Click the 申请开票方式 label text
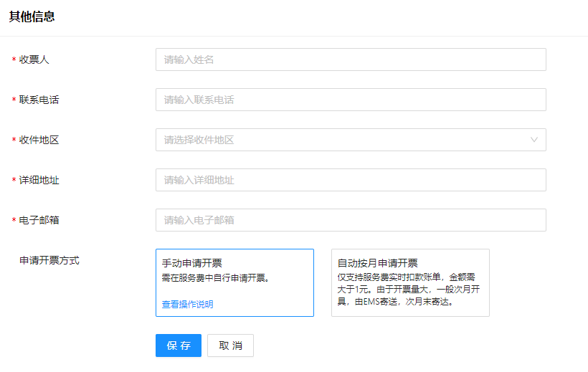This screenshot has height=372, width=588. coord(49,260)
